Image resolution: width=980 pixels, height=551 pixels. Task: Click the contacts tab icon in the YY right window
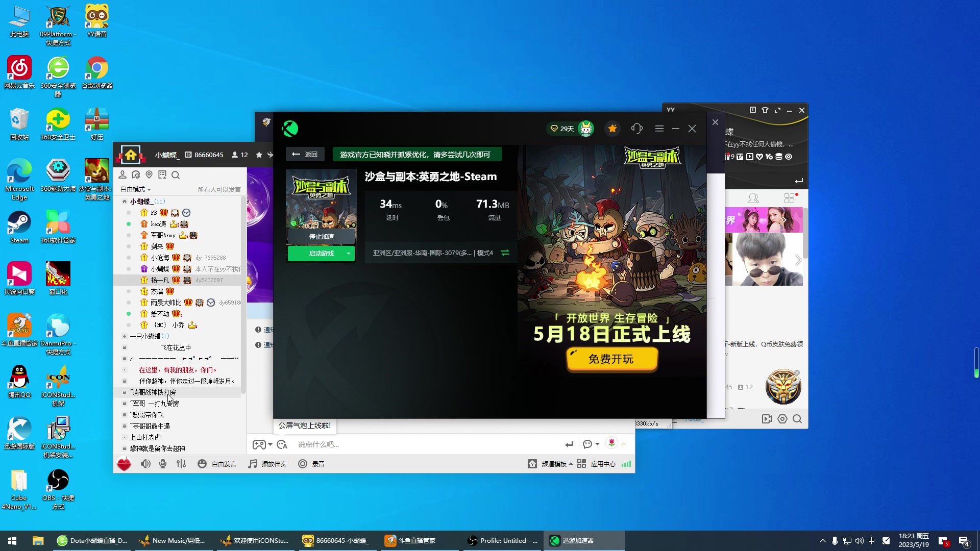pyautogui.click(x=753, y=197)
